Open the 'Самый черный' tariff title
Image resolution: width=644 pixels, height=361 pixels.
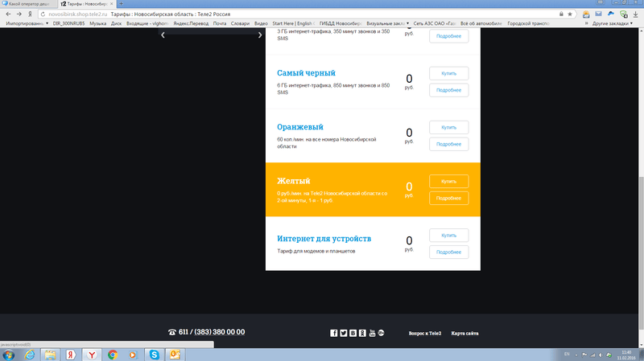click(306, 73)
